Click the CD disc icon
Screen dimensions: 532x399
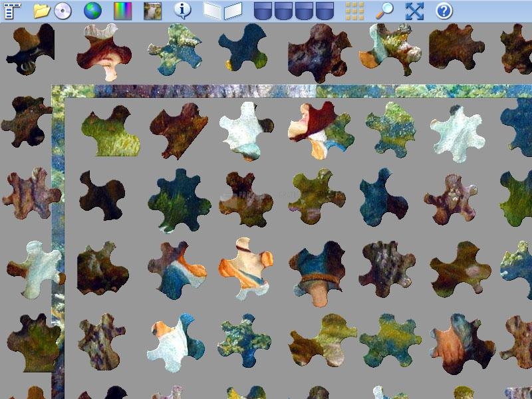pyautogui.click(x=63, y=11)
